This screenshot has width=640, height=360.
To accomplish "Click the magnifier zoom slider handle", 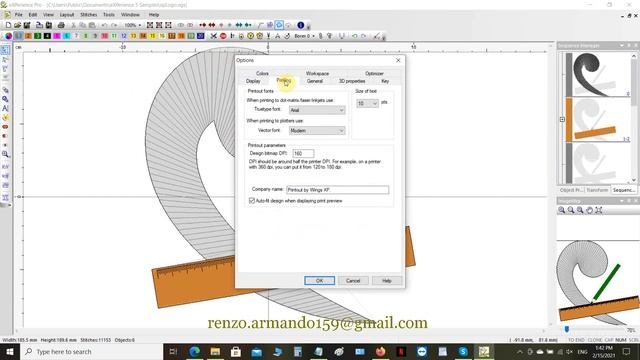I will click(567, 329).
